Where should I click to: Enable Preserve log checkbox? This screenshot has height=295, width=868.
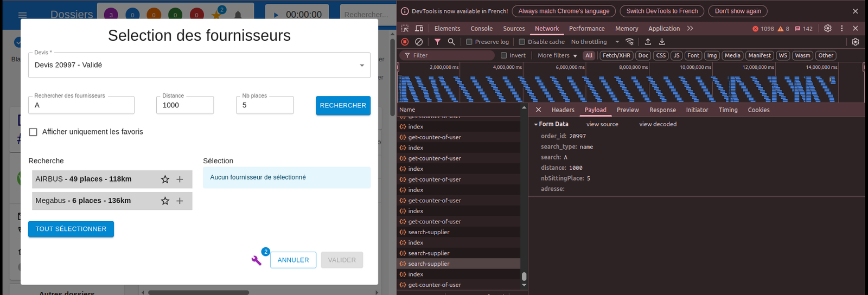point(469,42)
